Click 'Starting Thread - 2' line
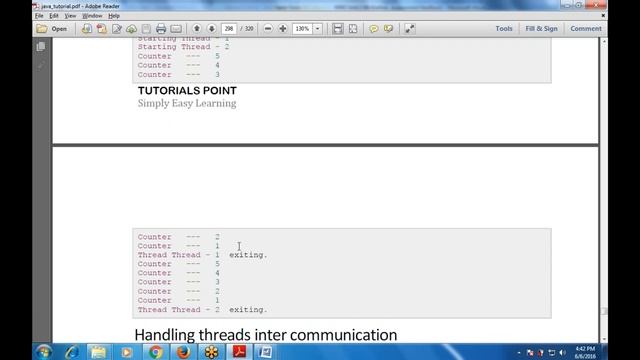 (183, 47)
